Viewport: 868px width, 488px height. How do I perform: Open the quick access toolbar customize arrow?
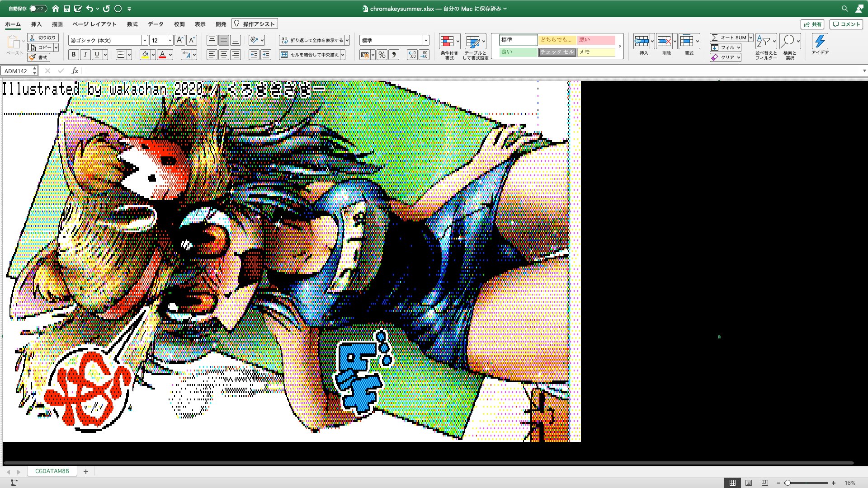(129, 9)
